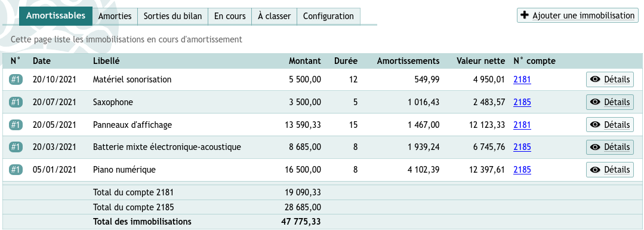Open account 2185 for Piano numérique

pyautogui.click(x=522, y=170)
